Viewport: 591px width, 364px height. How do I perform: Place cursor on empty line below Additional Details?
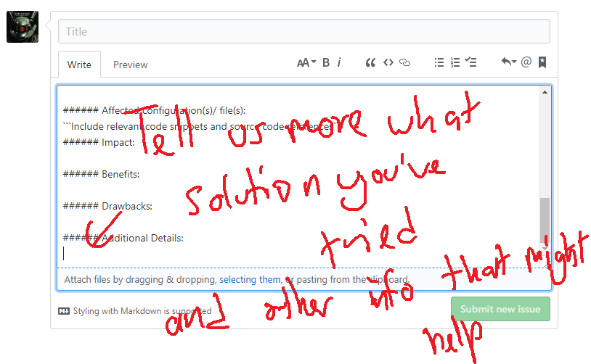298,254
